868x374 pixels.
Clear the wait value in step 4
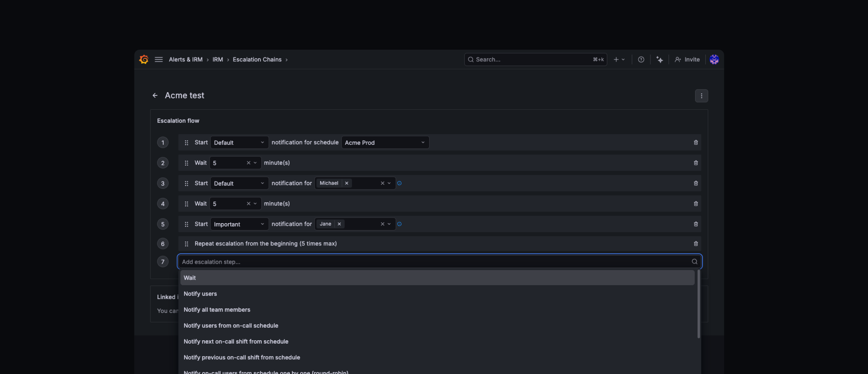tap(248, 204)
